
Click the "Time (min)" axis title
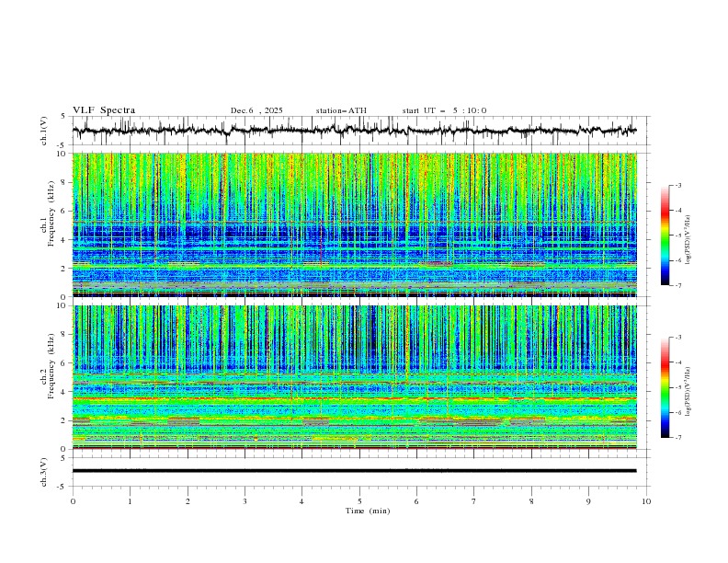point(368,511)
